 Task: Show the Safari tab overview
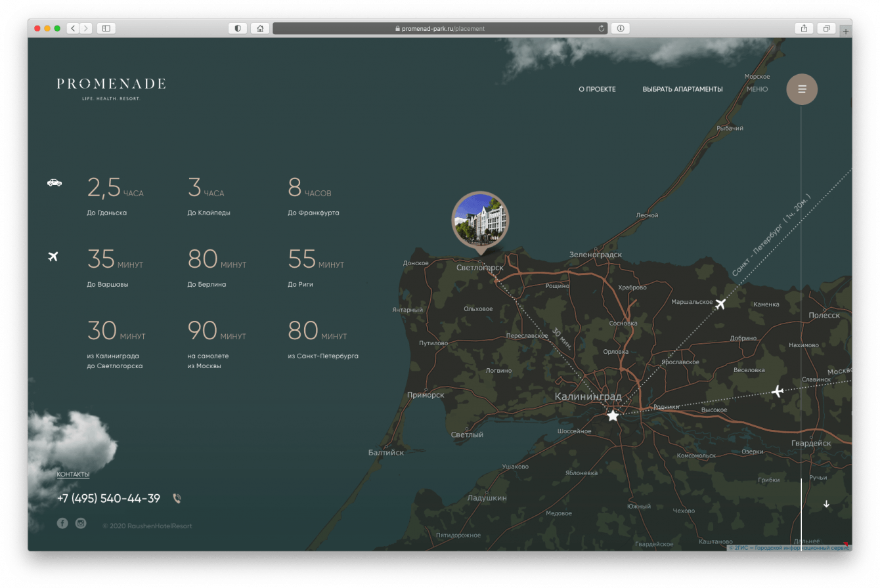826,28
